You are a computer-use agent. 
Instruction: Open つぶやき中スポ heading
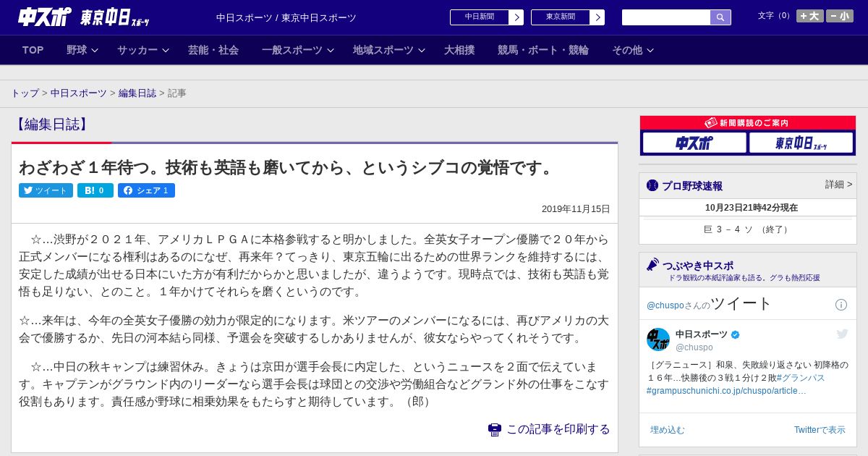tap(698, 266)
